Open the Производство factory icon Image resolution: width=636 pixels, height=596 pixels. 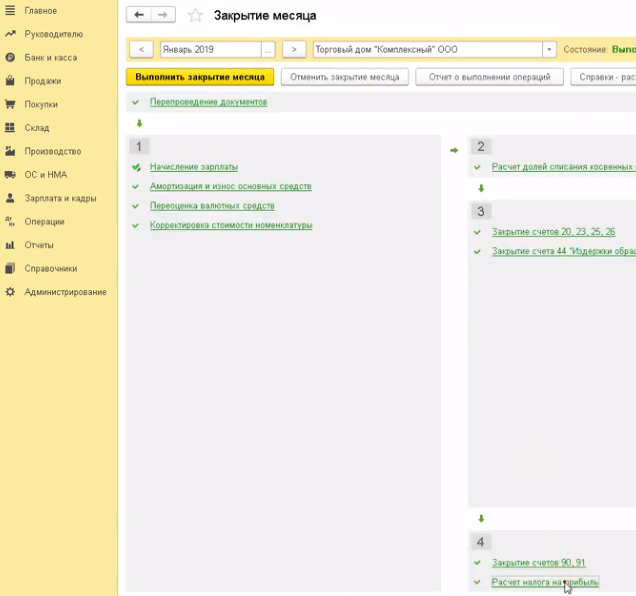[10, 151]
